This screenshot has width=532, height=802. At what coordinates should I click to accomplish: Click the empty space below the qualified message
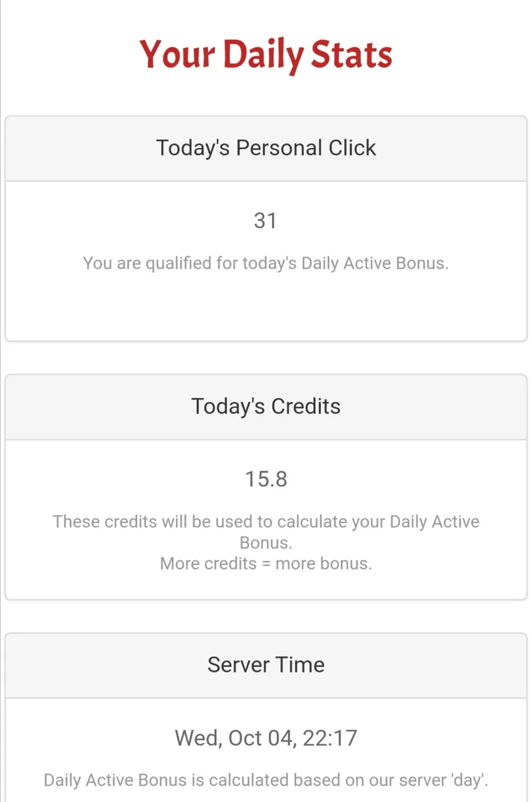[266, 310]
